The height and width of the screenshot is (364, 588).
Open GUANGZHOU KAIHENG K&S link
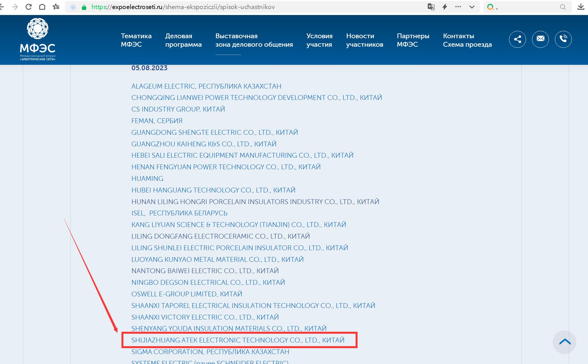204,144
